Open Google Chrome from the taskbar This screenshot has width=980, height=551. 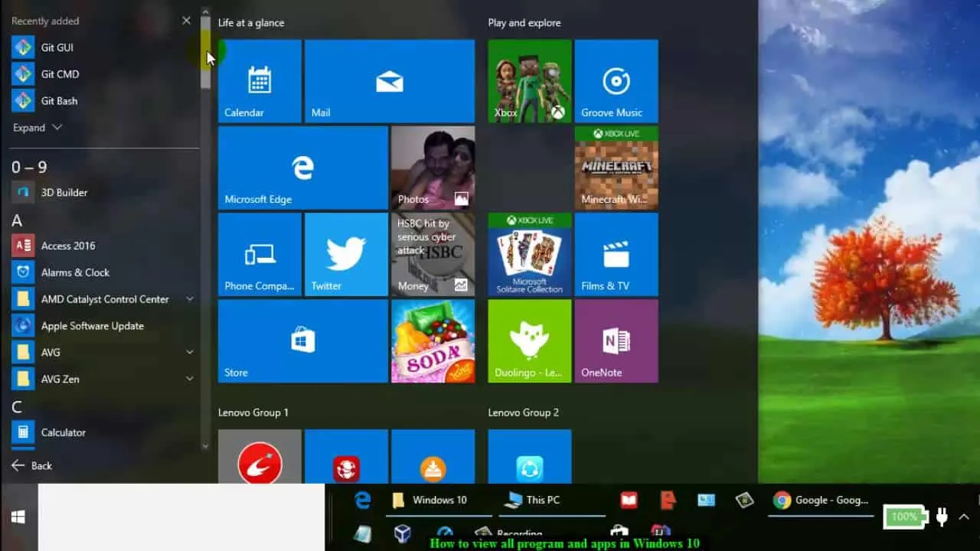[x=781, y=500]
